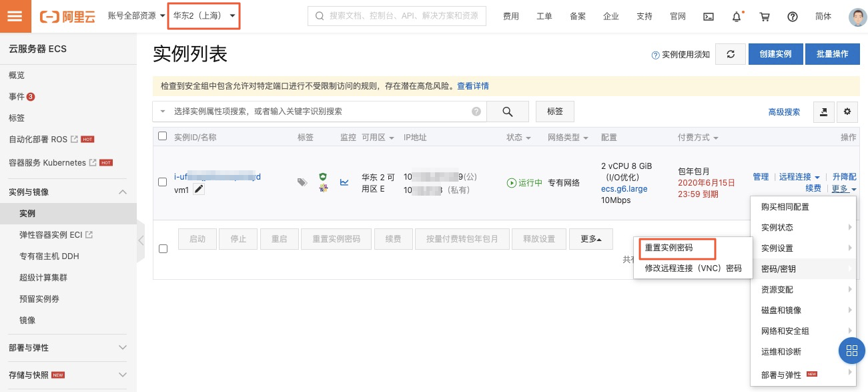The width and height of the screenshot is (868, 392).
Task: Toggle the select-all checkbox in table header
Action: point(162,136)
